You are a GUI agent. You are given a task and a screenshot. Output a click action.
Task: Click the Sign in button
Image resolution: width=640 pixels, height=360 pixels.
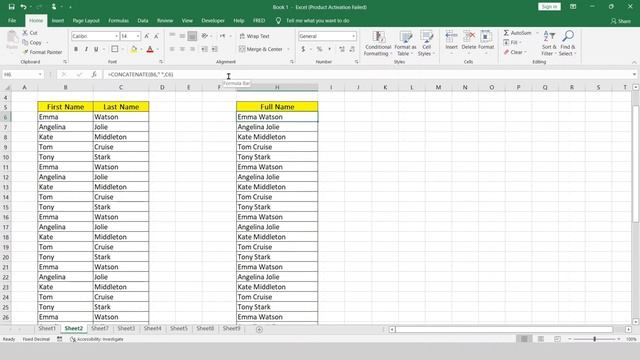click(549, 7)
